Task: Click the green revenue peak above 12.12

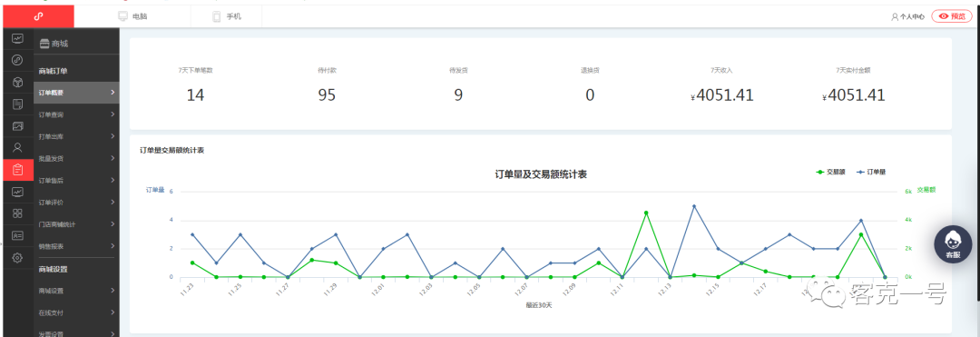Action: coord(646,213)
